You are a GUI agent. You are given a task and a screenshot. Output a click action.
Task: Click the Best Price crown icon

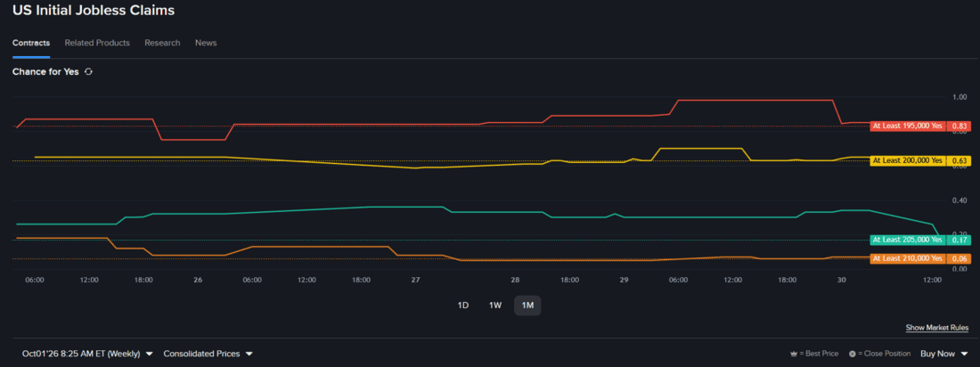click(793, 354)
